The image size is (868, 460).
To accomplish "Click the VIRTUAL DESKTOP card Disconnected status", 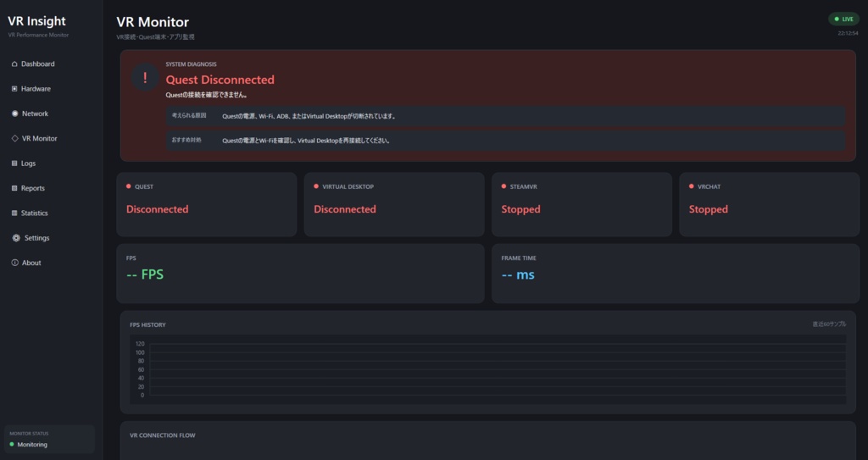I will (345, 209).
